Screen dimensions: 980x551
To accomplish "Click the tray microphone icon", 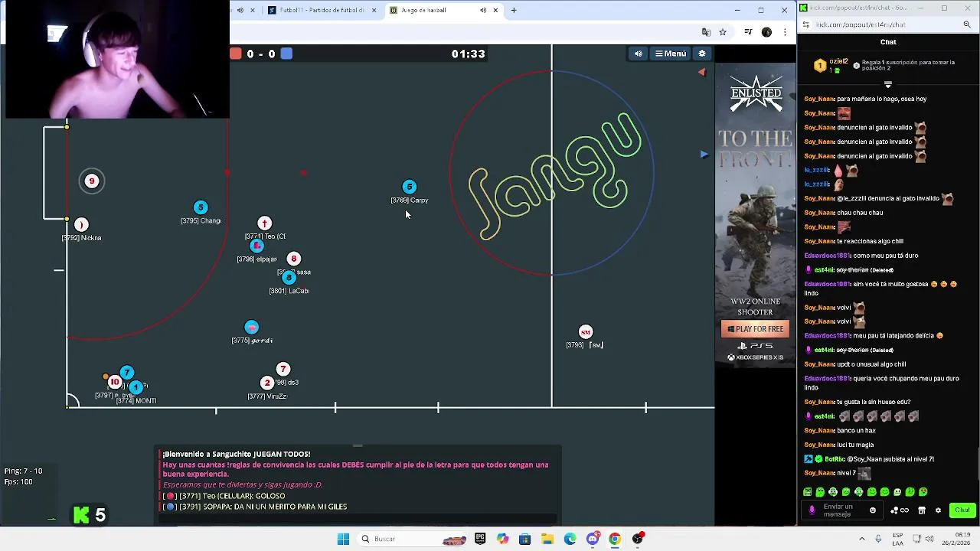I will click(x=878, y=539).
